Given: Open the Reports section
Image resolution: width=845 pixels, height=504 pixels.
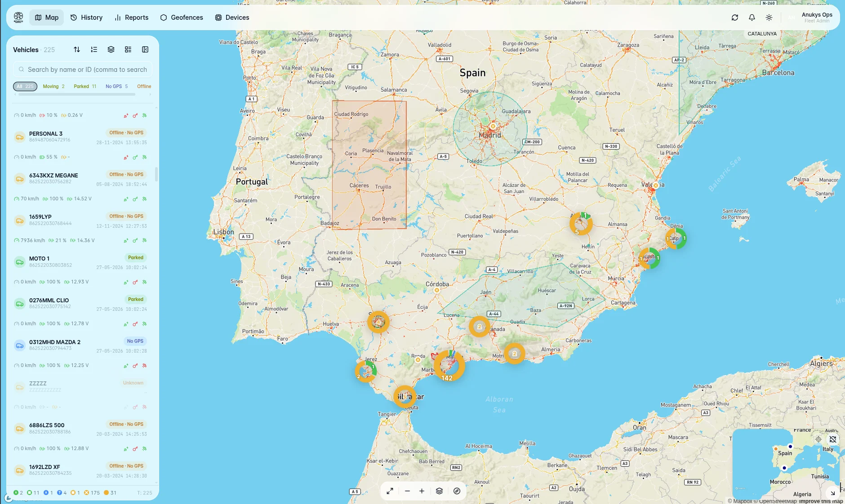Looking at the screenshot, I should (131, 18).
